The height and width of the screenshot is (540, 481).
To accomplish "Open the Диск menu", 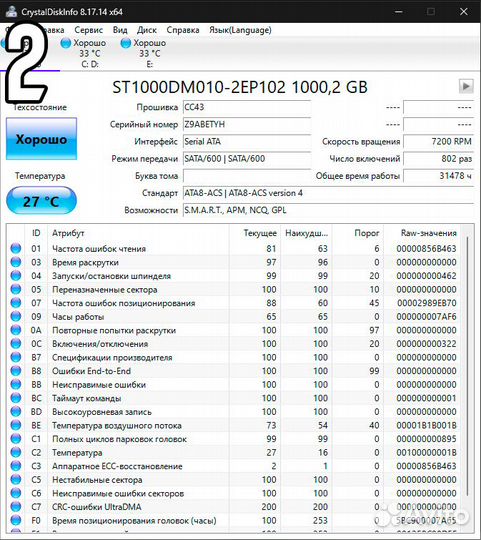I will [x=147, y=30].
